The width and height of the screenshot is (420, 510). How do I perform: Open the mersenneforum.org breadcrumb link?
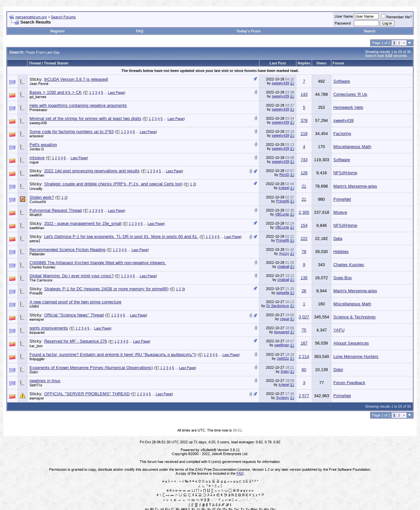click(31, 17)
